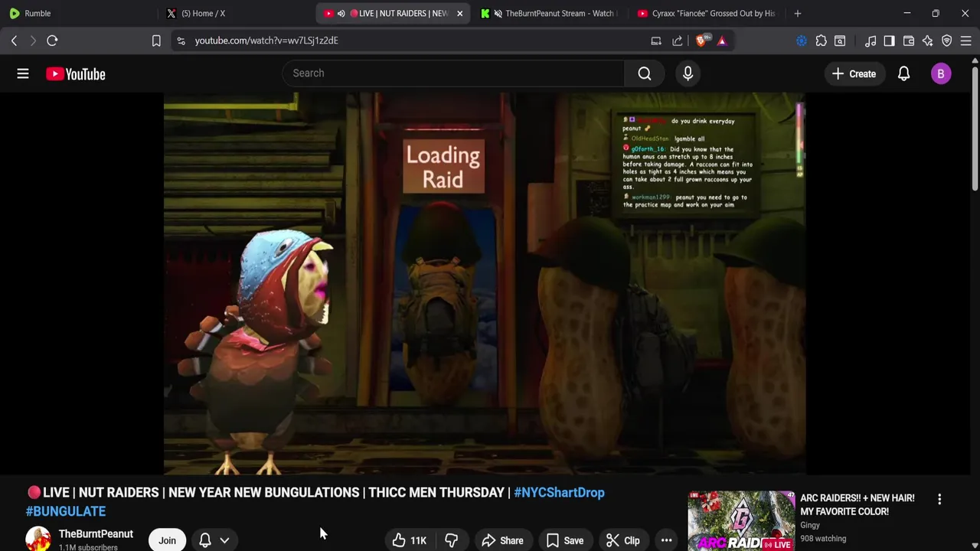Screen dimensions: 980x551
Task: Open the blue circular extension icon
Action: click(802, 41)
